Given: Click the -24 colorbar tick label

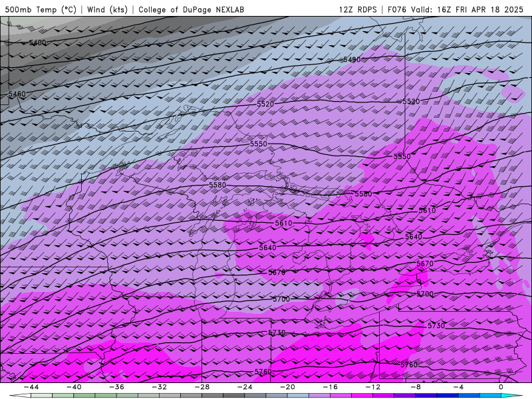Looking at the screenshot, I should pyautogui.click(x=245, y=387).
